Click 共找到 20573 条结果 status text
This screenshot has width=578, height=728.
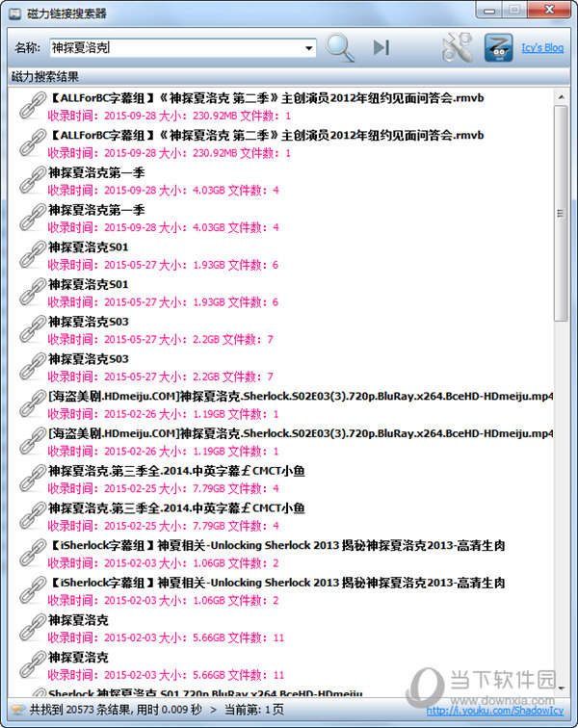click(x=79, y=710)
